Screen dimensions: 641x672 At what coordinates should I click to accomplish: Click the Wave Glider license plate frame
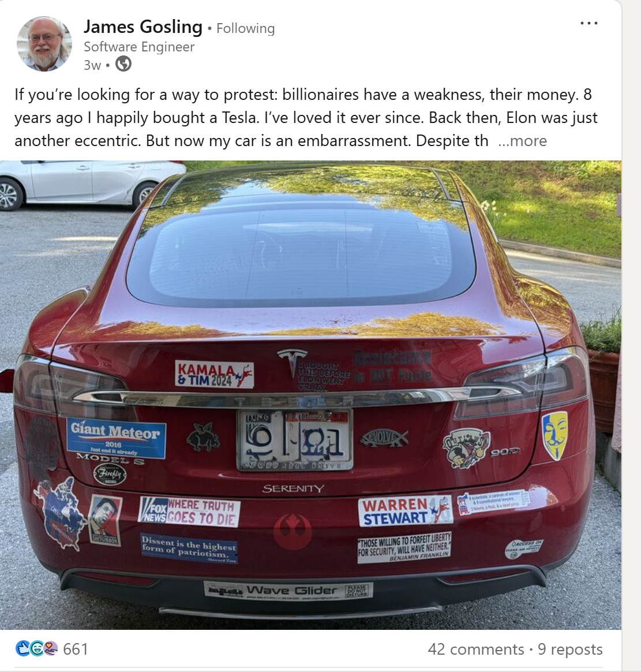pyautogui.click(x=288, y=591)
